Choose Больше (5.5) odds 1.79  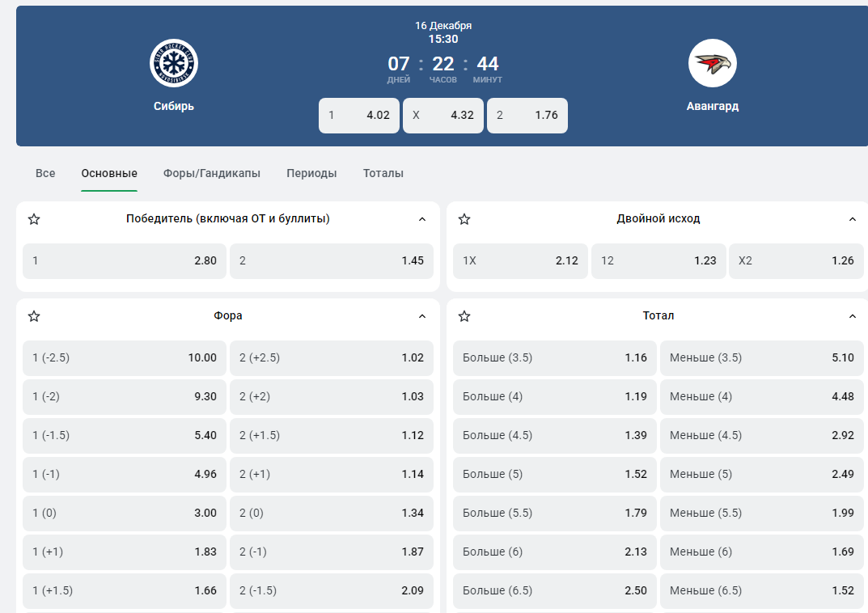(x=554, y=513)
